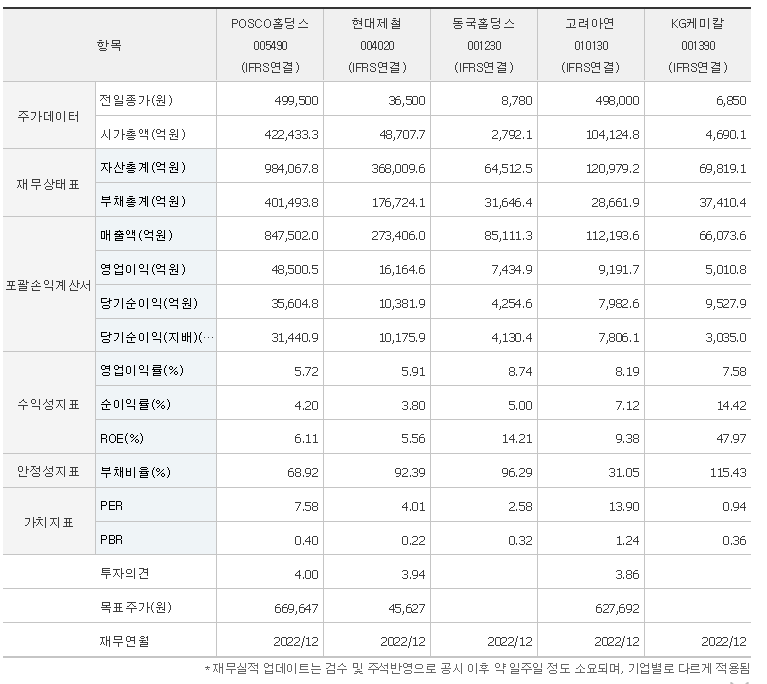This screenshot has width=767, height=684.
Task: Click the 전일종가(원) row label
Action: pos(136,100)
